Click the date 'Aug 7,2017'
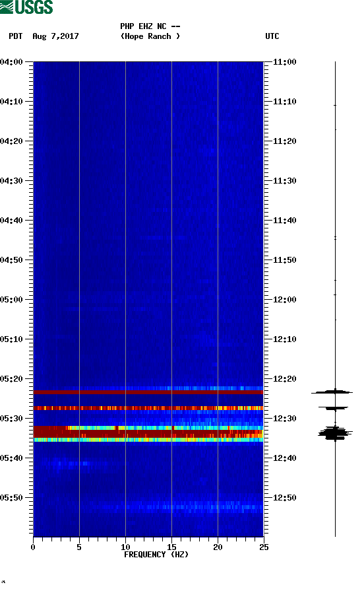The image size is (364, 589). click(55, 36)
